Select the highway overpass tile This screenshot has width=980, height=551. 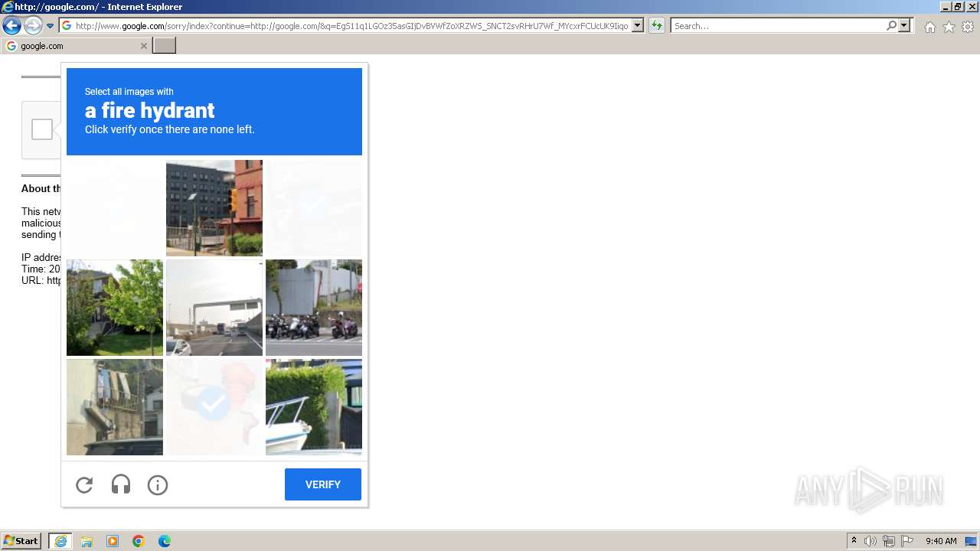pos(214,308)
